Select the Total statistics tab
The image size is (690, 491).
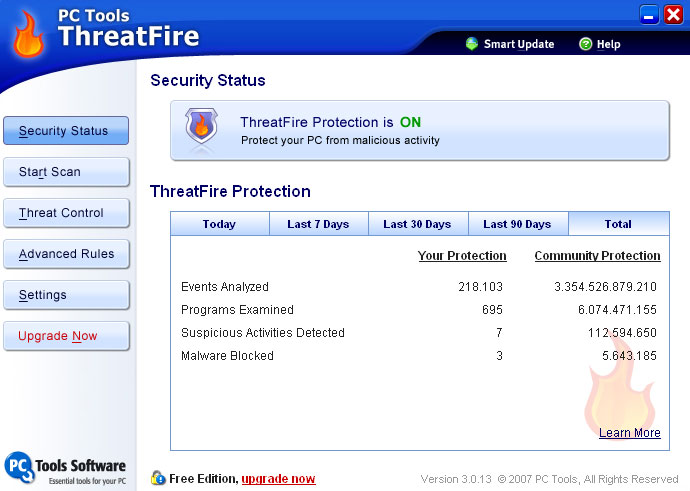[618, 224]
